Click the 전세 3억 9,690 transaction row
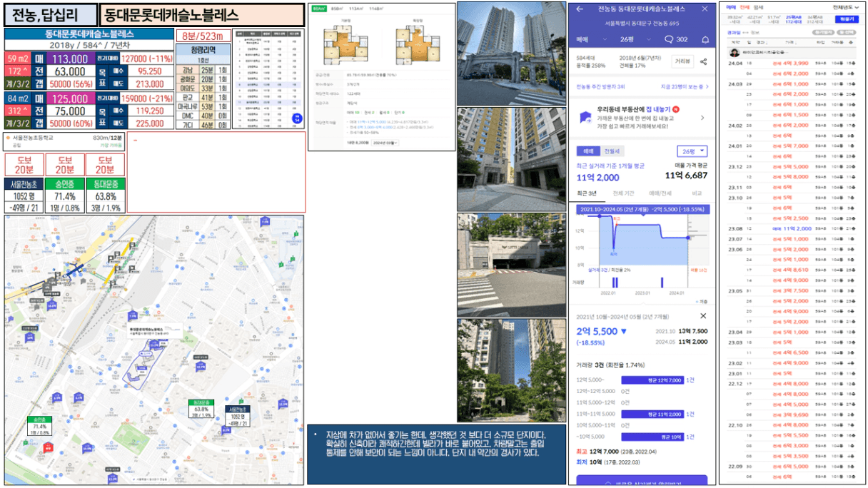 tap(793, 415)
